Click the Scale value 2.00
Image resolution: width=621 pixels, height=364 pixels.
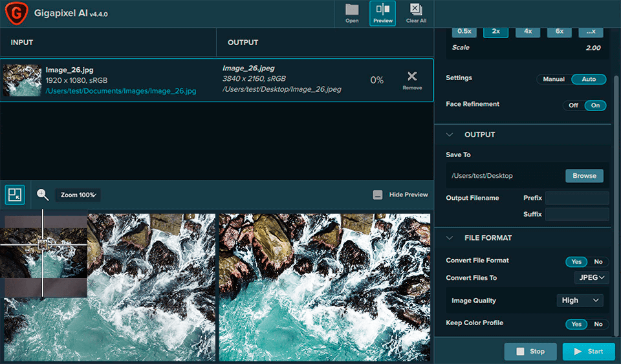coord(593,48)
